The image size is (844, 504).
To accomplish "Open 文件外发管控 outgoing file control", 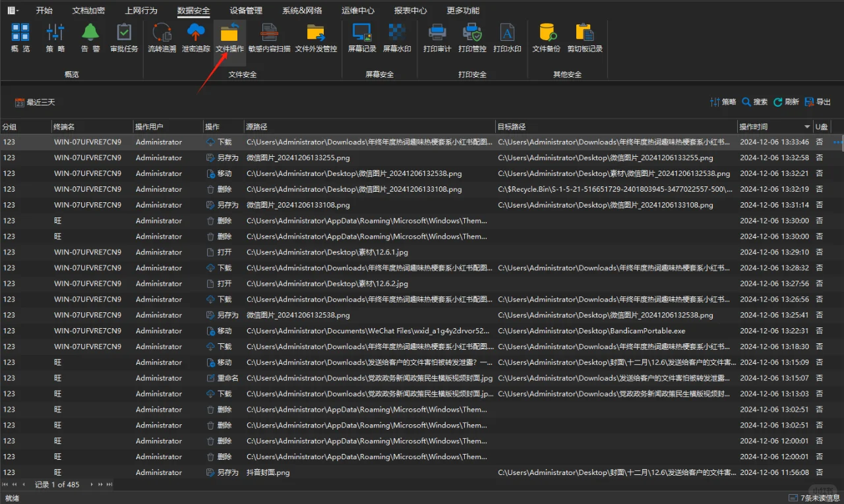I will click(316, 38).
